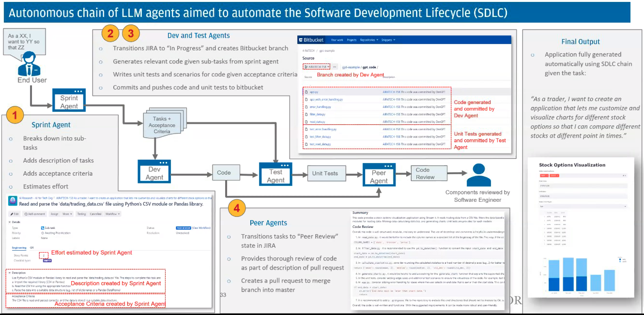644x315 pixels.
Task: Click file icon beside test_error_handling.py
Action: 306,129
